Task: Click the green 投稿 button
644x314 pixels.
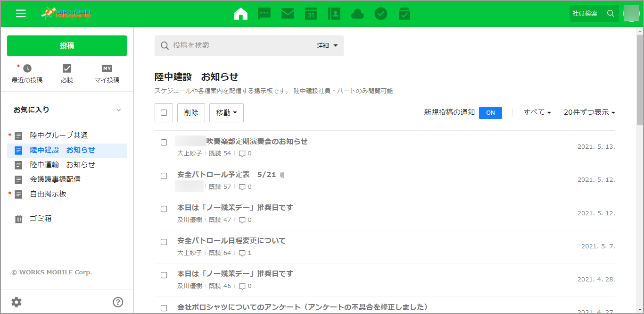Action: pos(67,46)
